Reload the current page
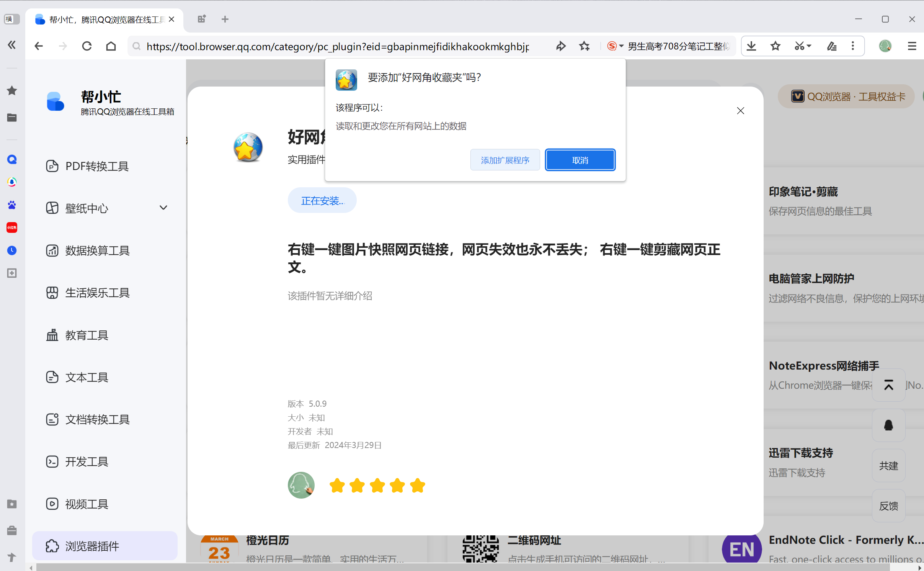This screenshot has width=924, height=571. (87, 46)
